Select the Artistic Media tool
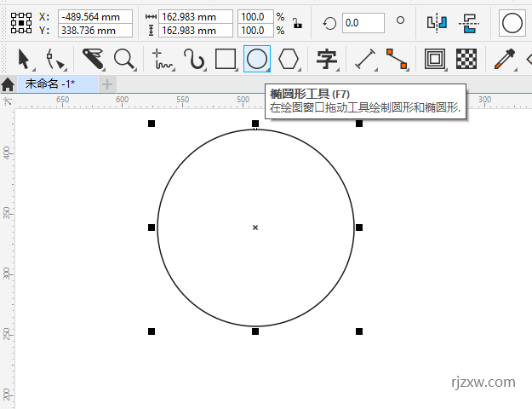The height and width of the screenshot is (409, 532). 195,59
